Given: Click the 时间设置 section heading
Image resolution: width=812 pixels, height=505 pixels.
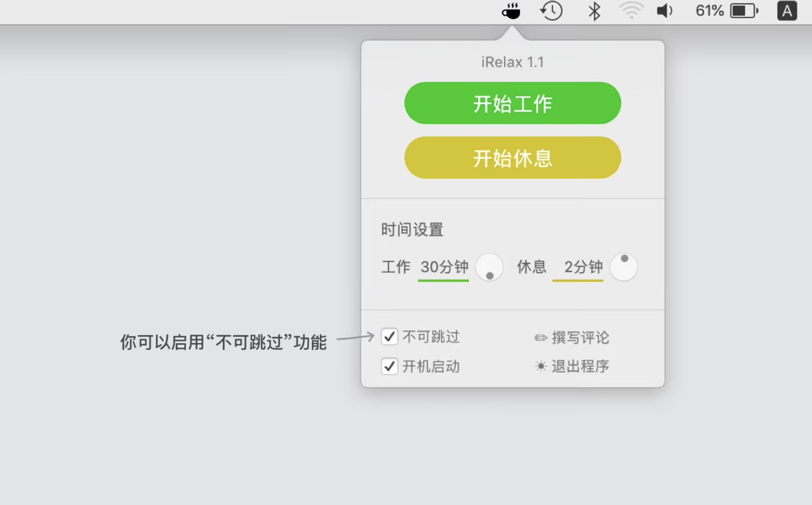Looking at the screenshot, I should (412, 230).
